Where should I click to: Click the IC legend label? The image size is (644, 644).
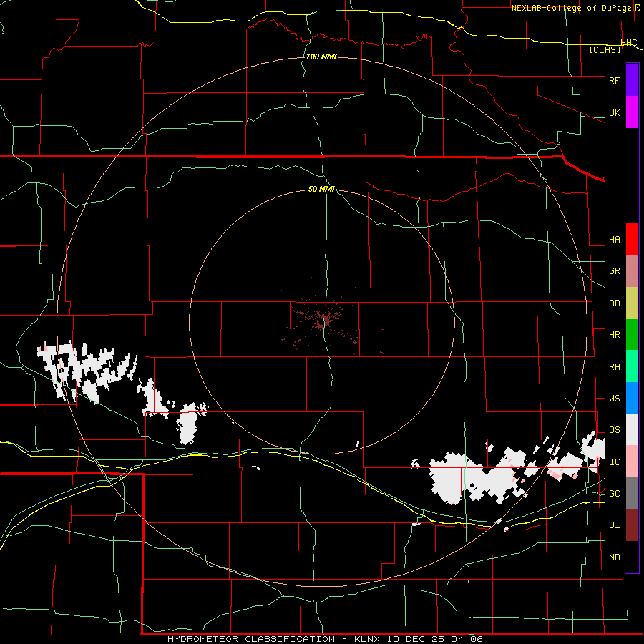coord(615,462)
